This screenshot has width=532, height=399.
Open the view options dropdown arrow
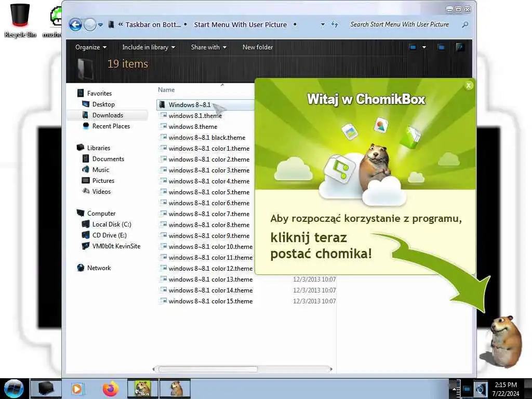click(424, 47)
